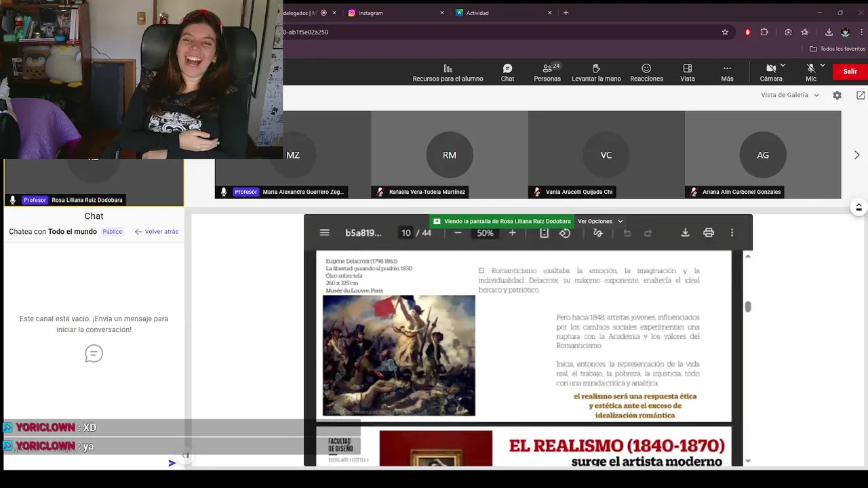This screenshot has height=488, width=868.
Task: Select Ariana Alin Carbonel Gonzales participant tile
Action: [x=763, y=155]
